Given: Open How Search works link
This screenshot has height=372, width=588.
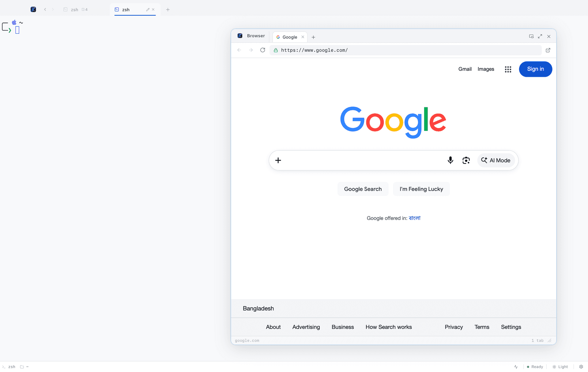Looking at the screenshot, I should point(389,327).
